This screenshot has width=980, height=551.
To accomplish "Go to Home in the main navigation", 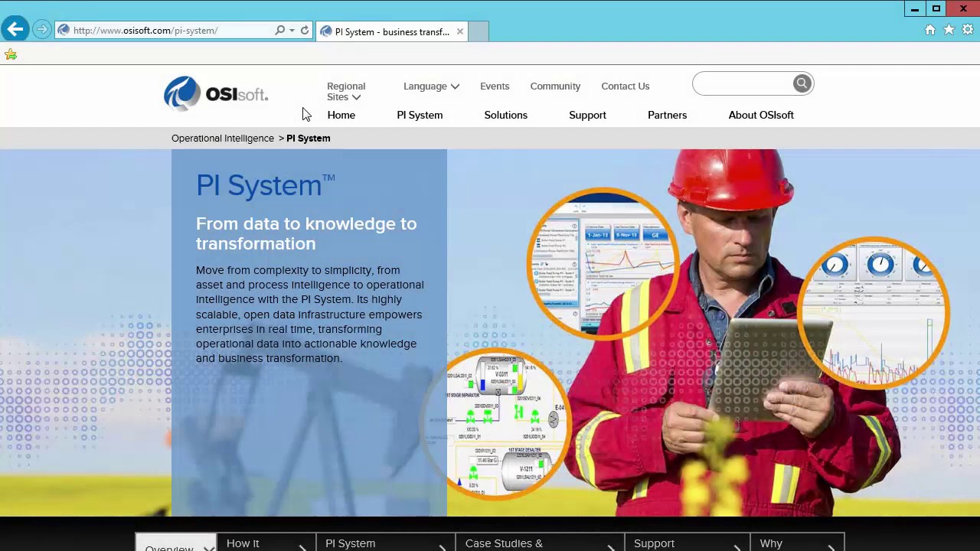I will pos(341,115).
